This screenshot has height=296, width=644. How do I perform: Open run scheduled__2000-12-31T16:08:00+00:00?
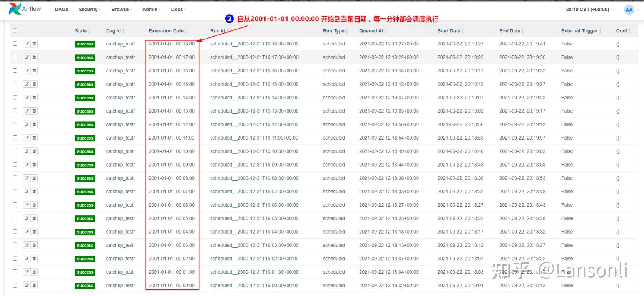point(254,178)
